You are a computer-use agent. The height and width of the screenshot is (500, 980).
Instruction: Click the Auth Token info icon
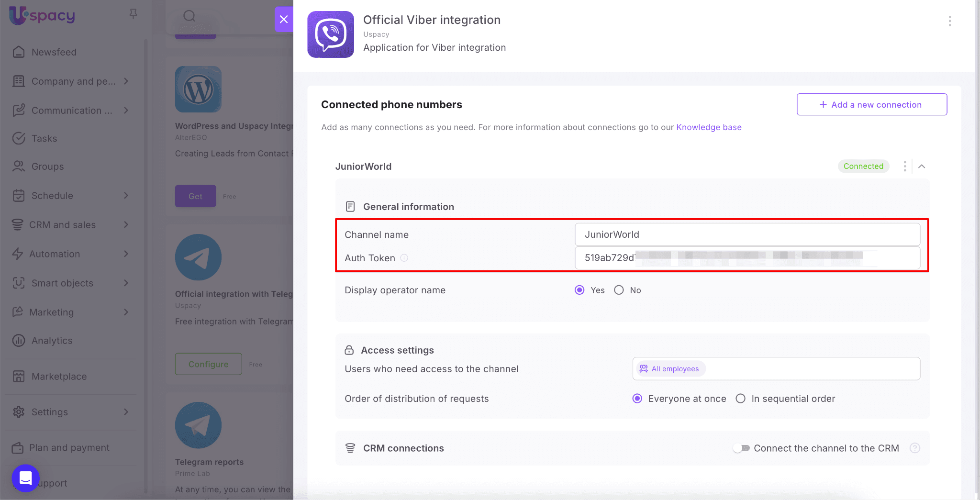(404, 258)
